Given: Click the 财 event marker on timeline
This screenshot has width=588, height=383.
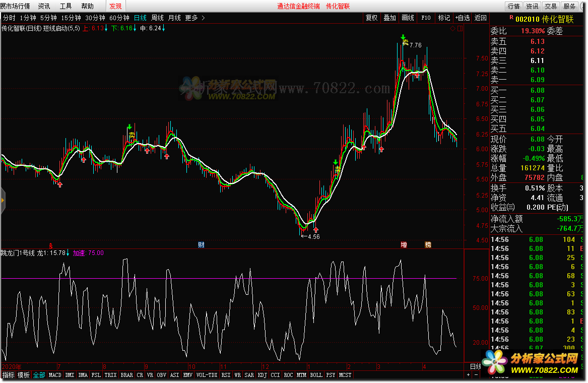Looking at the screenshot, I should pyautogui.click(x=202, y=245).
